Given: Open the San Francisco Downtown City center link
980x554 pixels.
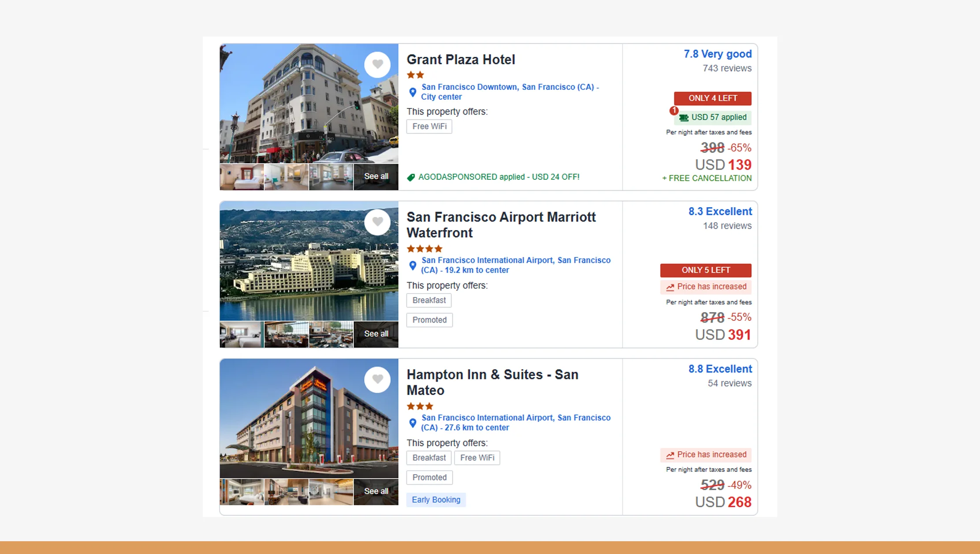Looking at the screenshot, I should 509,92.
